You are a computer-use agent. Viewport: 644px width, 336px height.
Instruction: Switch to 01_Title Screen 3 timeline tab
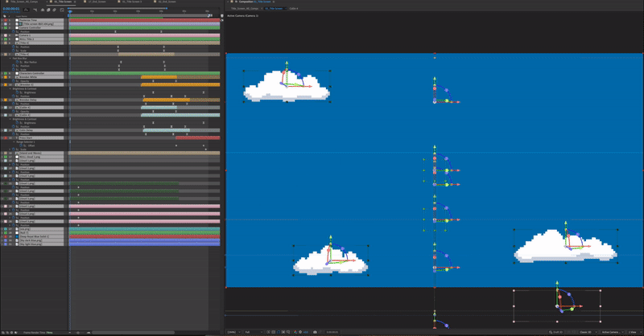[x=131, y=2]
